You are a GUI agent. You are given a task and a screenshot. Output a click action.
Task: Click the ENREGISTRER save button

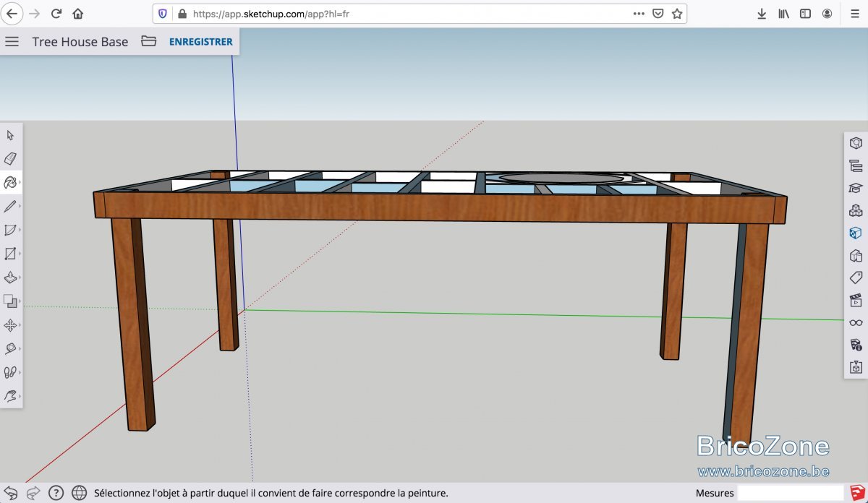pyautogui.click(x=201, y=42)
